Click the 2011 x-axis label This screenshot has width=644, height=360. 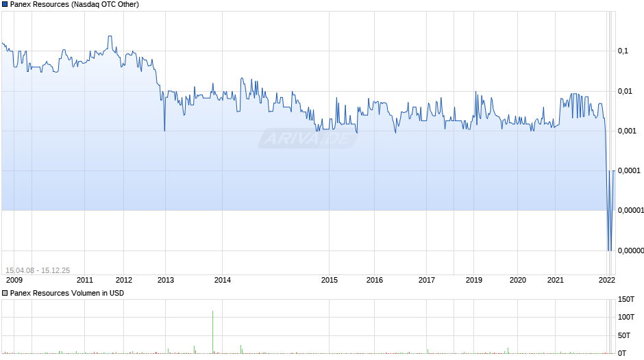tap(85, 280)
